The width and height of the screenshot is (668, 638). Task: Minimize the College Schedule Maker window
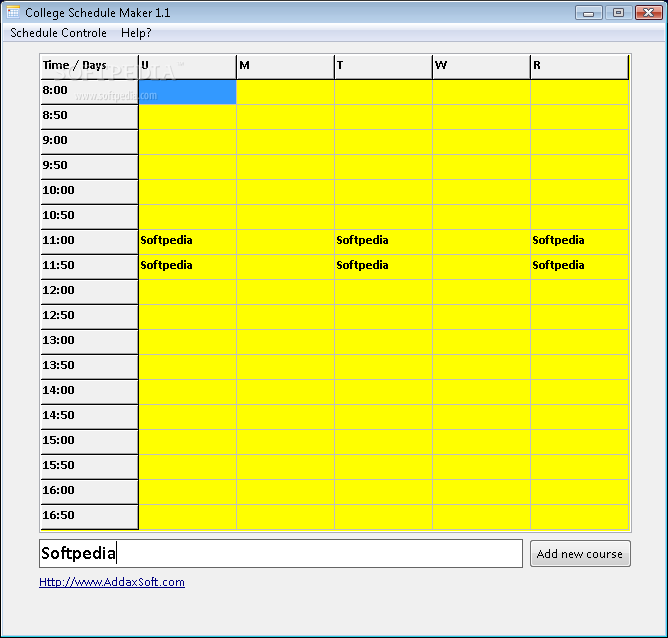pos(588,13)
